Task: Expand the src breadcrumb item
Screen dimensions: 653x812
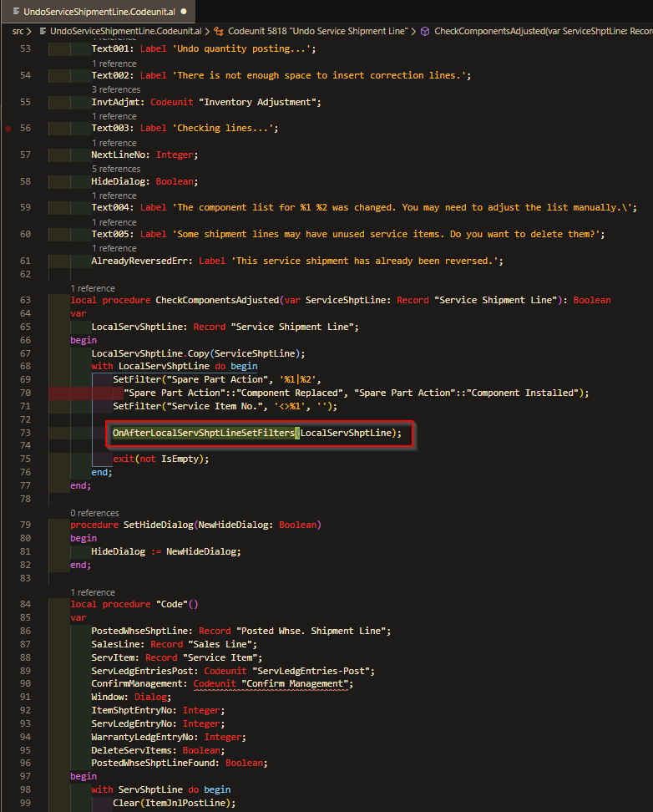Action: click(x=17, y=31)
